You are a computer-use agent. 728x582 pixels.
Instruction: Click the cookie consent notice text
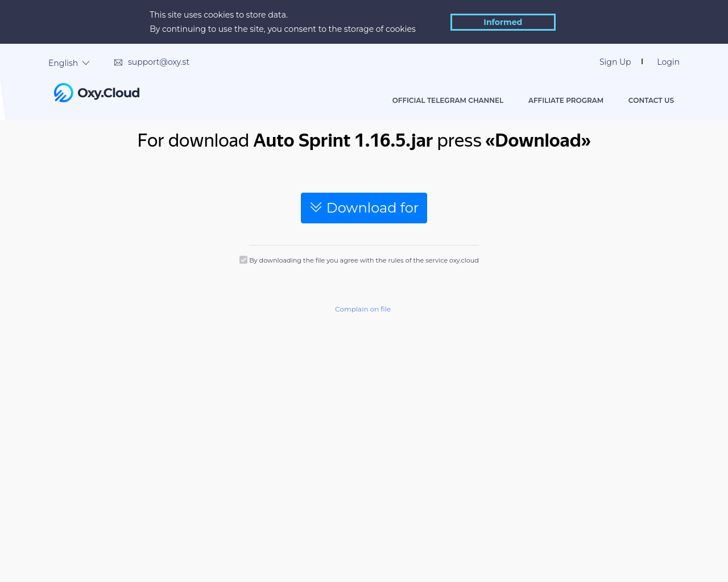(283, 22)
